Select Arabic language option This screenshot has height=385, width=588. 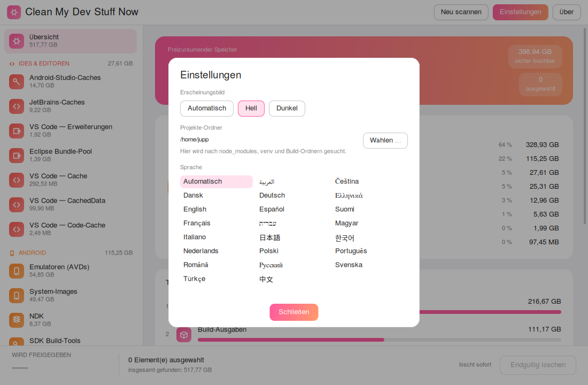point(292,182)
